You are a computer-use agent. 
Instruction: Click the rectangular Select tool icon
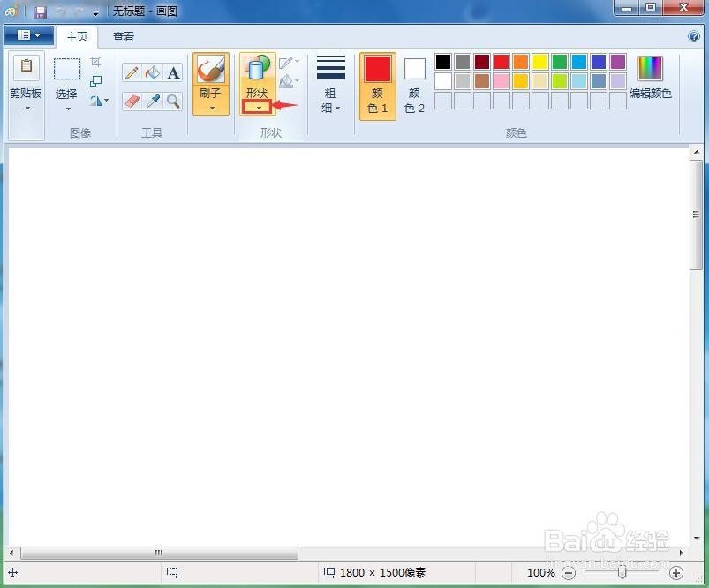[x=67, y=69]
